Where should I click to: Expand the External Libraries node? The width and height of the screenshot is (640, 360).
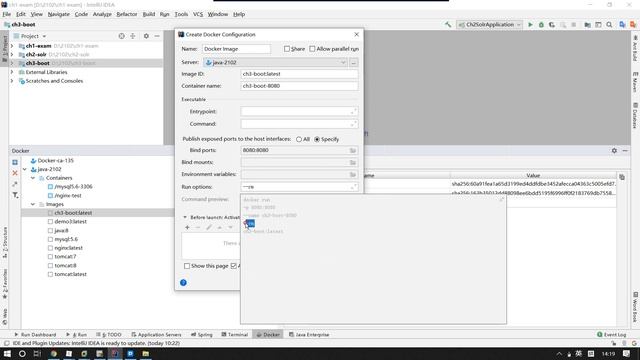coord(12,72)
